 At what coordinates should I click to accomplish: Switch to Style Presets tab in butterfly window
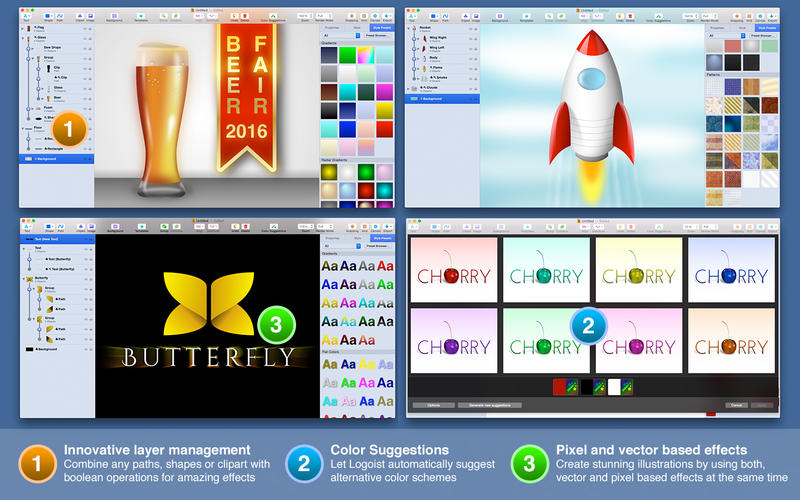click(x=382, y=239)
